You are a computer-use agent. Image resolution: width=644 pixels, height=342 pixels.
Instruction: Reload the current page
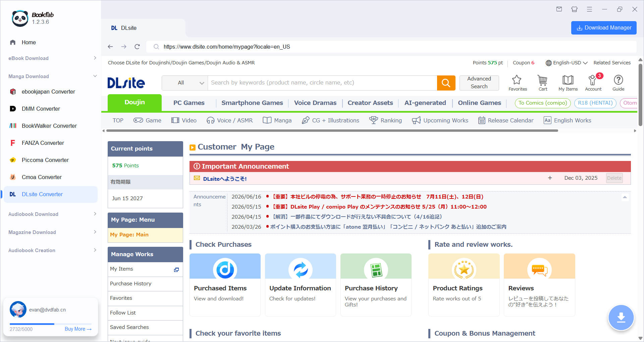coord(137,47)
